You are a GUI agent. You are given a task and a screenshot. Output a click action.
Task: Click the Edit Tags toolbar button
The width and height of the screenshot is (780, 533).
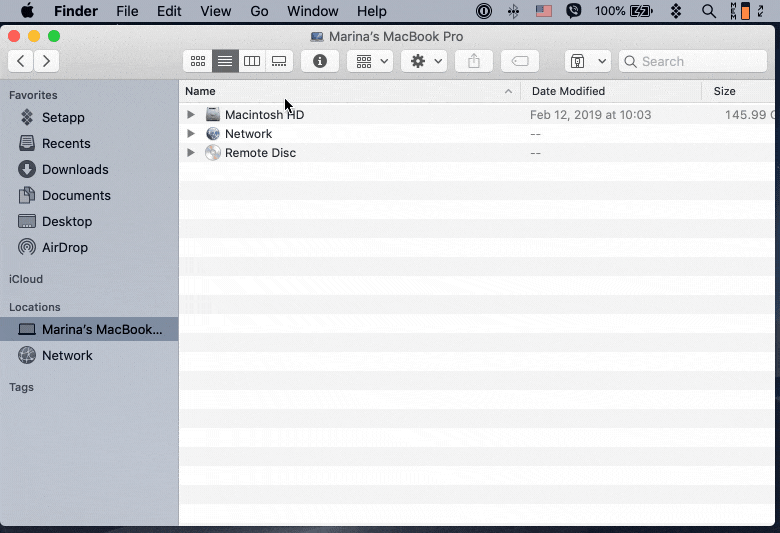(x=520, y=61)
